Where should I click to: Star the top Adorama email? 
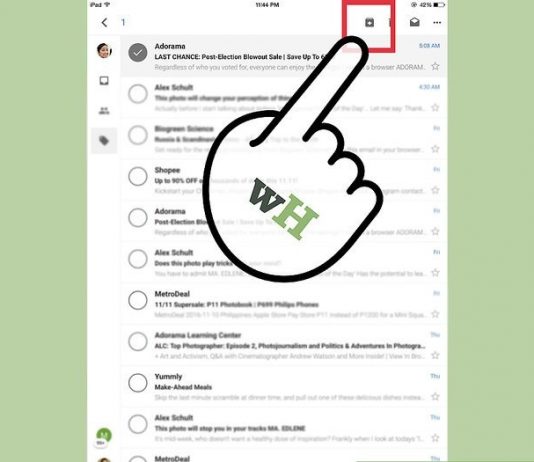[x=435, y=66]
